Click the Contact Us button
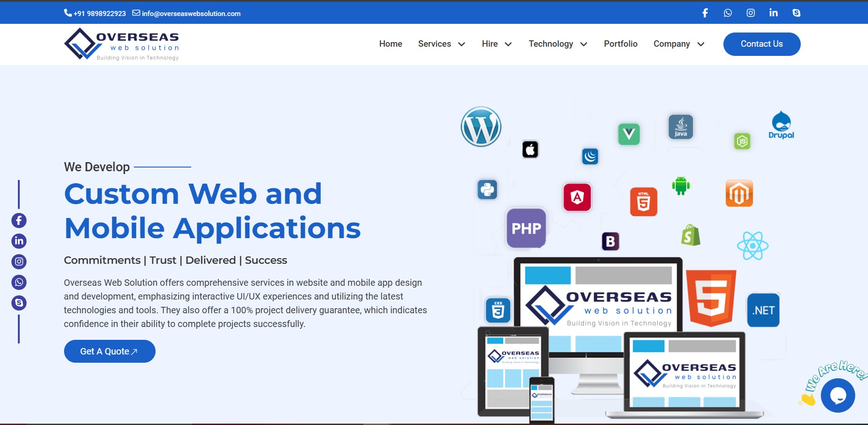 coord(762,44)
